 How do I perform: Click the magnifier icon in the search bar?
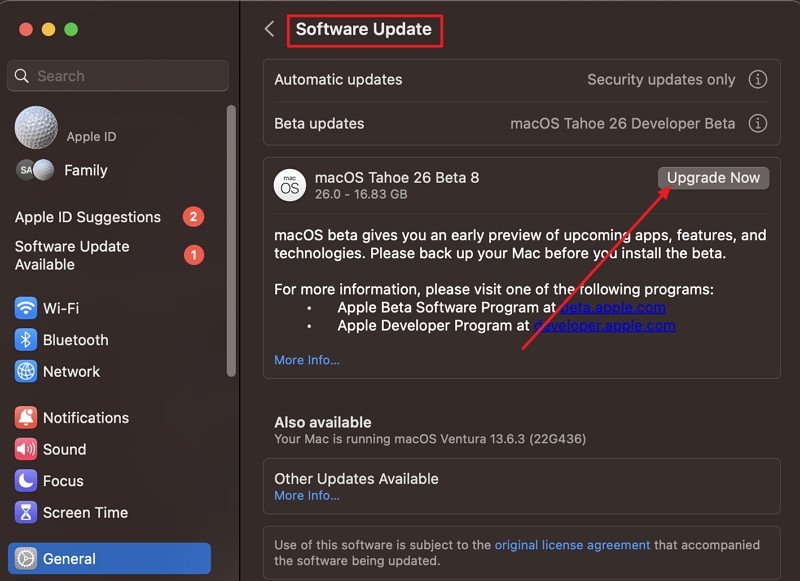pos(21,76)
